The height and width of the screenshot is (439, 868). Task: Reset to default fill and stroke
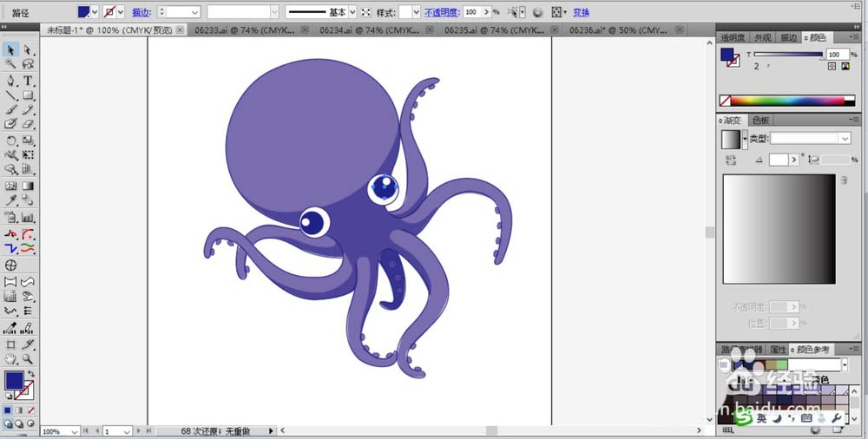click(x=9, y=396)
